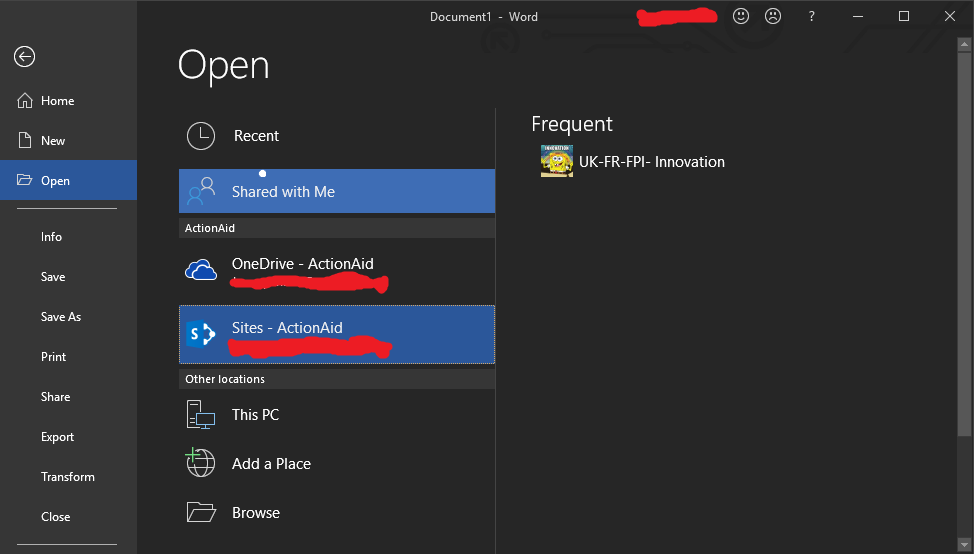Choose This PC location
This screenshot has width=974, height=554.
[x=337, y=415]
